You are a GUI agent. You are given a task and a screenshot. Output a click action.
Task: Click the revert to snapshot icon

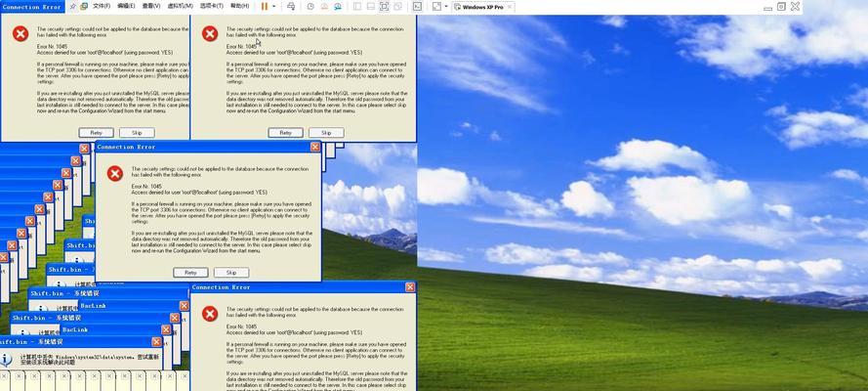[x=324, y=6]
